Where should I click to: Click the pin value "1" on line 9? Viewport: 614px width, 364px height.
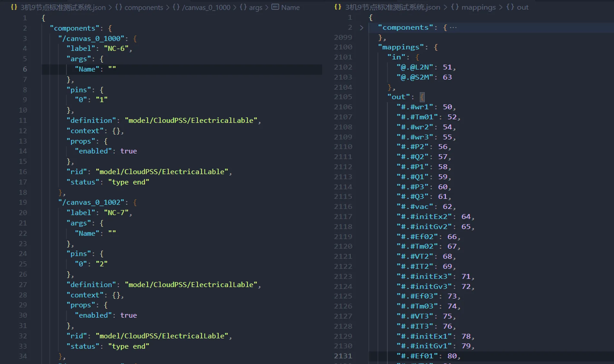pyautogui.click(x=101, y=100)
